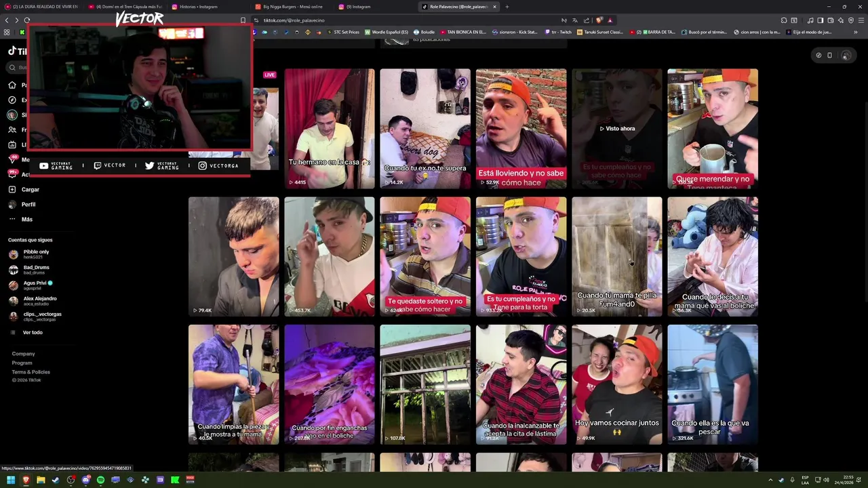868x488 pixels.
Task: Click Brave shield icon in address bar
Action: pos(599,20)
